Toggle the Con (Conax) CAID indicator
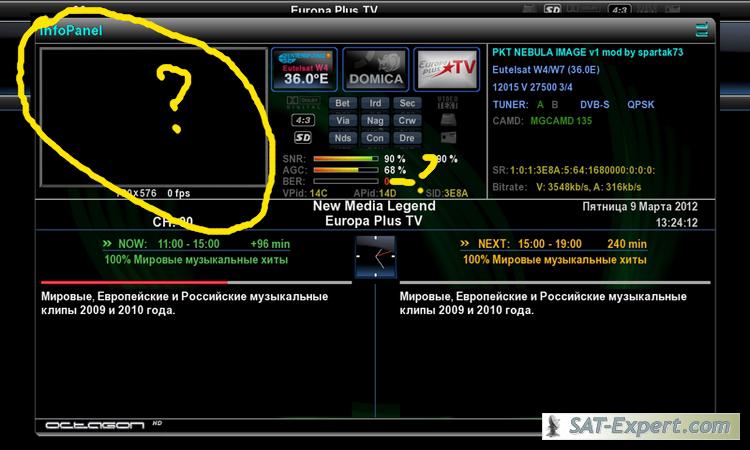 pyautogui.click(x=375, y=138)
